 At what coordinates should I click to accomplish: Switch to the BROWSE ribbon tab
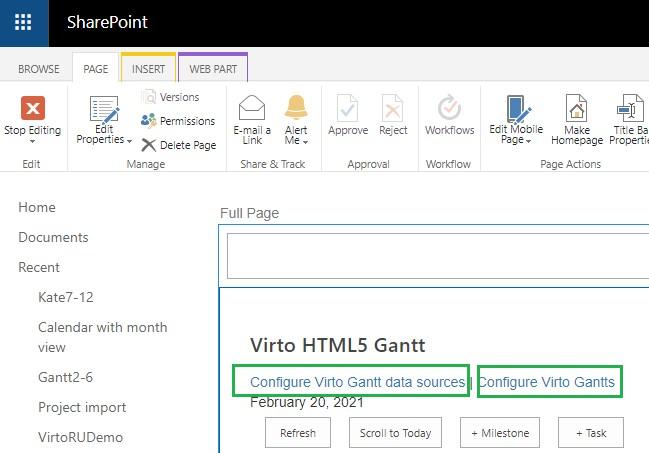coord(38,69)
